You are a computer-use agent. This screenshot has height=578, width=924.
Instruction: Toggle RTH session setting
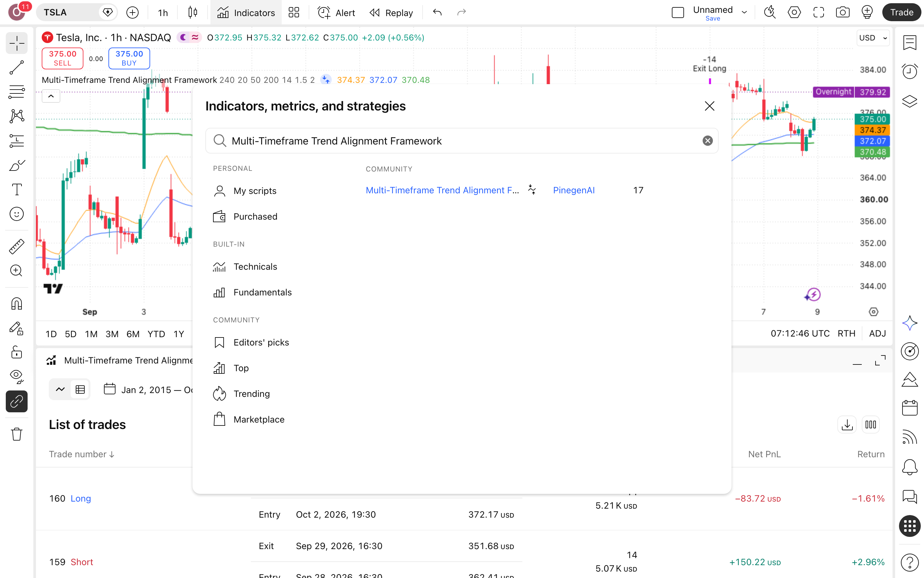coord(846,333)
